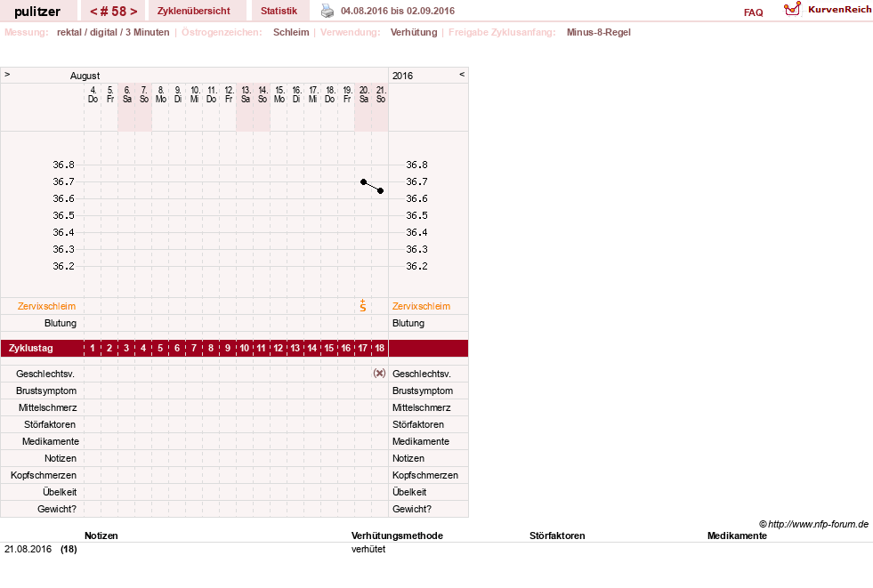Click the left Medikamente row label

[51, 441]
